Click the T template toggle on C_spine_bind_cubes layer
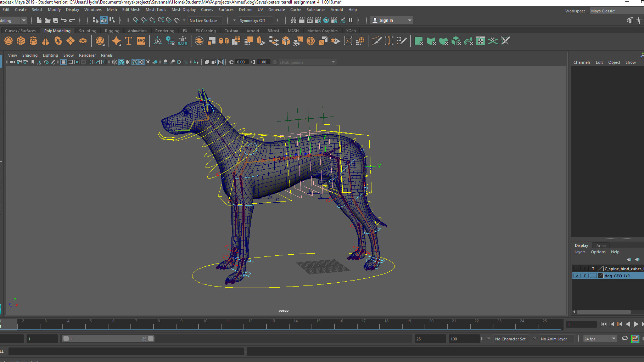Image resolution: width=644 pixels, height=362 pixels. [x=593, y=268]
